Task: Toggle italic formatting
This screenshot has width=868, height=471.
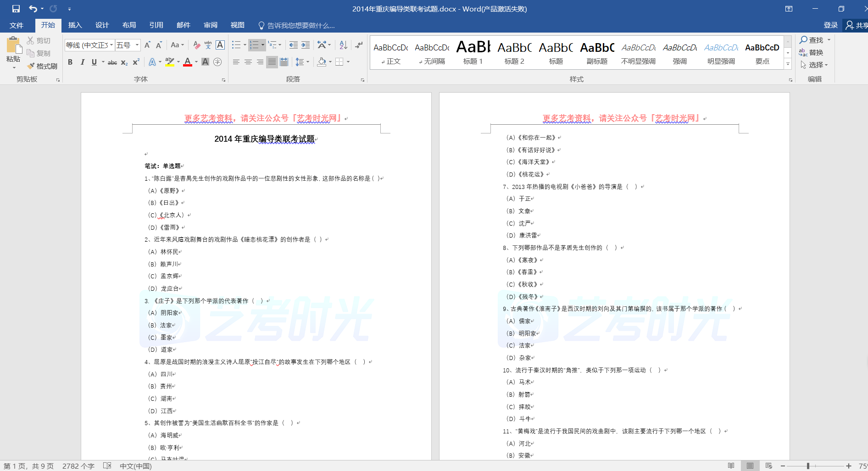Action: 83,62
